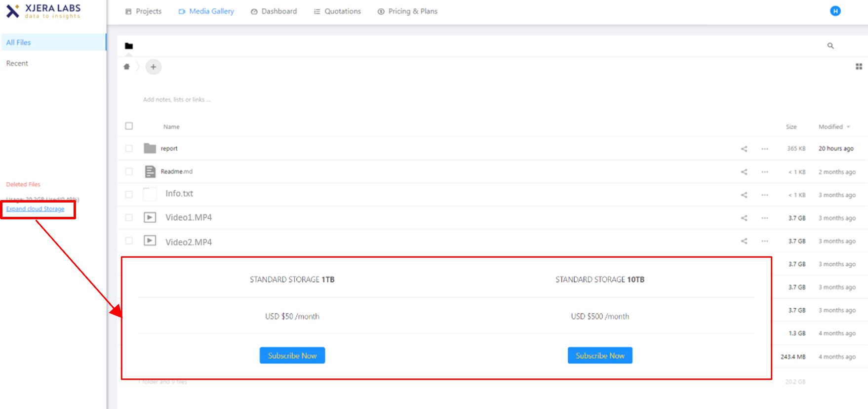
Task: Subscribe to Standard Storage 1TB plan
Action: point(292,356)
